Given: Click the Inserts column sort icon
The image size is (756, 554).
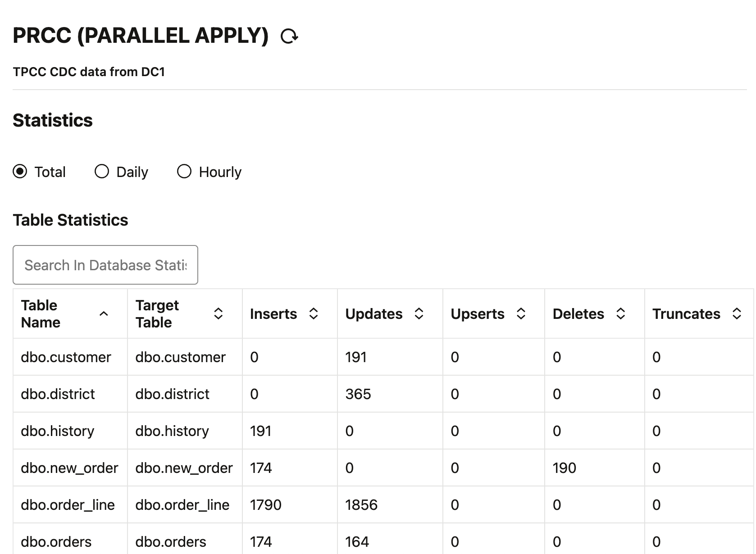Looking at the screenshot, I should [314, 314].
